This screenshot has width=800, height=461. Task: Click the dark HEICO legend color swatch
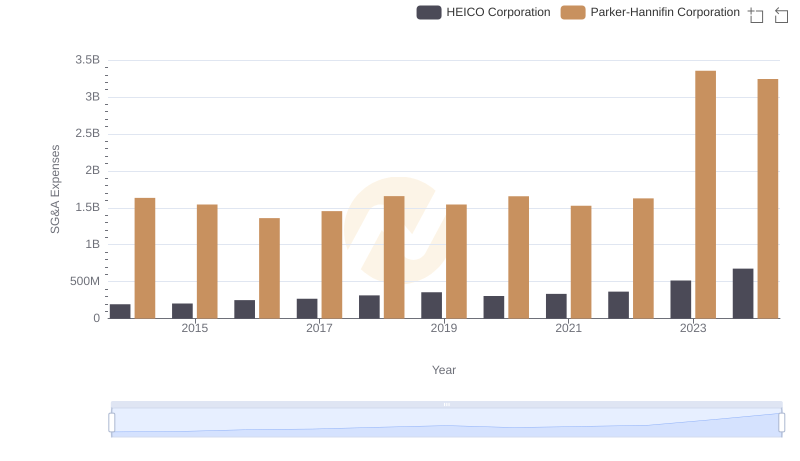coord(429,12)
